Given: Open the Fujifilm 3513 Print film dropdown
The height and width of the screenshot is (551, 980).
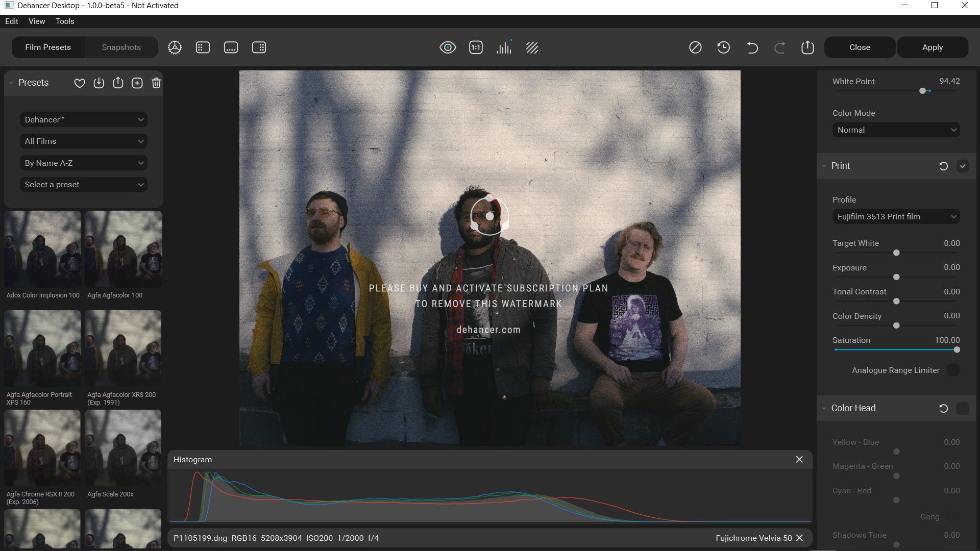Looking at the screenshot, I should click(896, 217).
